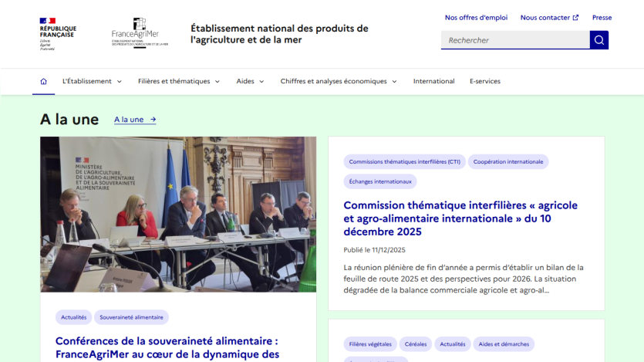Expand the L'Établissement menu
This screenshot has height=362, width=644.
coord(92,81)
